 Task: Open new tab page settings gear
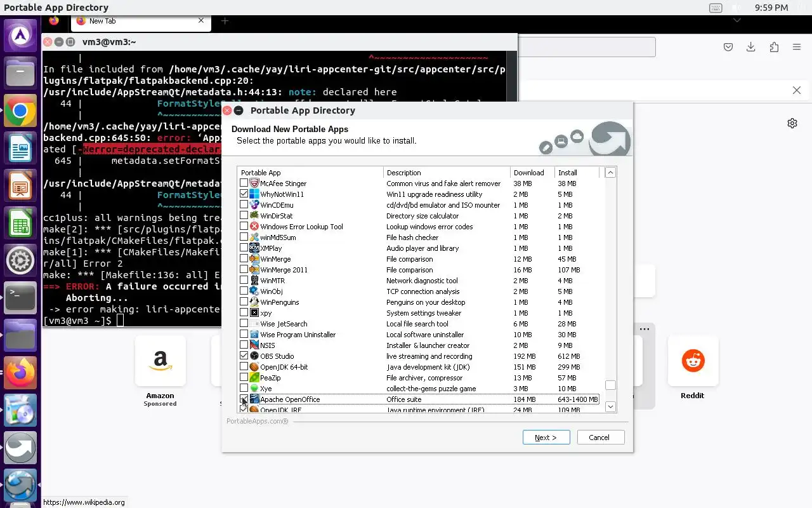point(792,123)
